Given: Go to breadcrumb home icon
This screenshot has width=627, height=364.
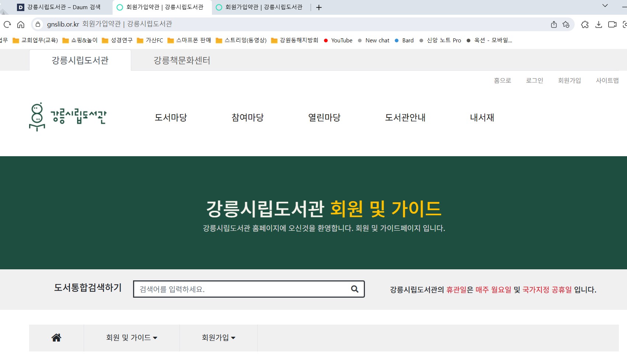Looking at the screenshot, I should 56,337.
